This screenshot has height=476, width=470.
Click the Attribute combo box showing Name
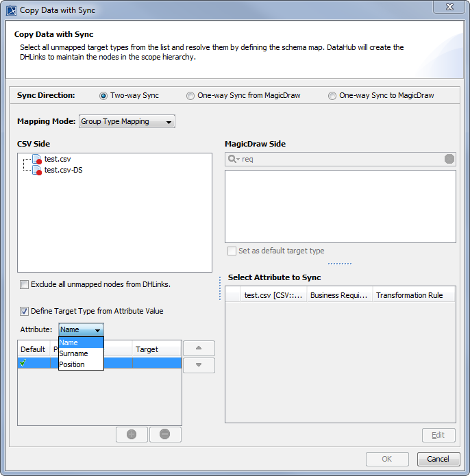coord(81,329)
